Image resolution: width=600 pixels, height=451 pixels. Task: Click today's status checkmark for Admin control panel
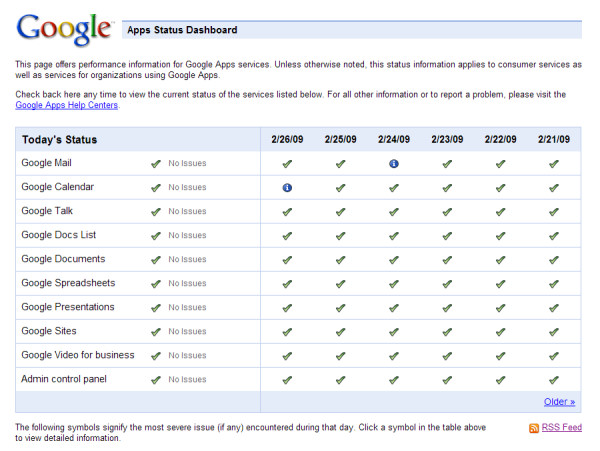[156, 380]
